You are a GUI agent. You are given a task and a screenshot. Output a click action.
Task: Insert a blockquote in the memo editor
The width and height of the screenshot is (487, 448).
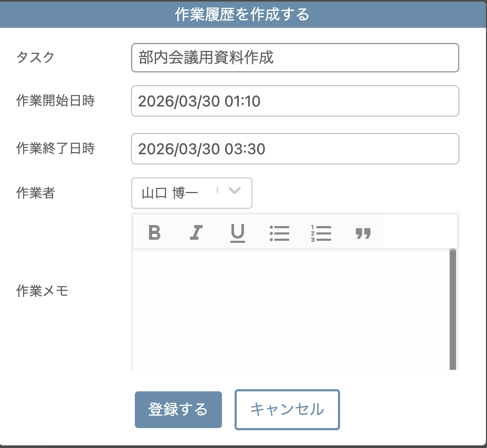[x=363, y=232]
